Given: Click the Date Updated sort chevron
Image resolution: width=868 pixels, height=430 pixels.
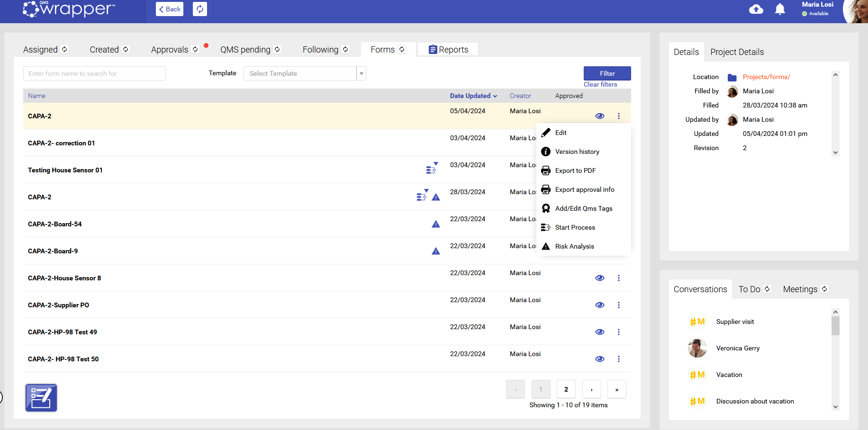Looking at the screenshot, I should (x=495, y=96).
